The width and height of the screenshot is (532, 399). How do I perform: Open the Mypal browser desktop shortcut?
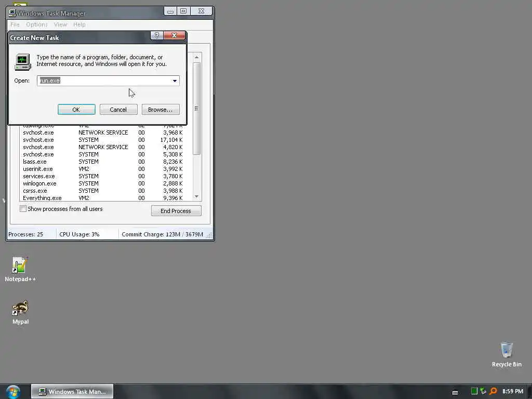(20, 312)
